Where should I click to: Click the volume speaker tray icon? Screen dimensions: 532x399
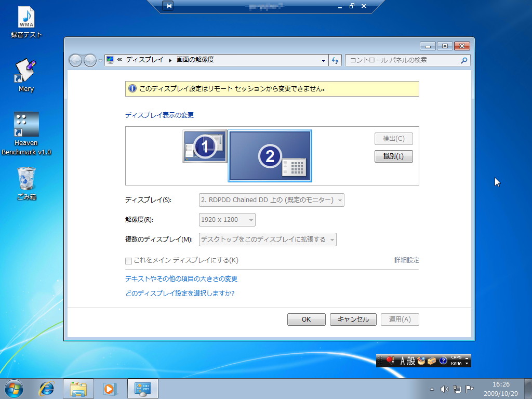coord(445,389)
